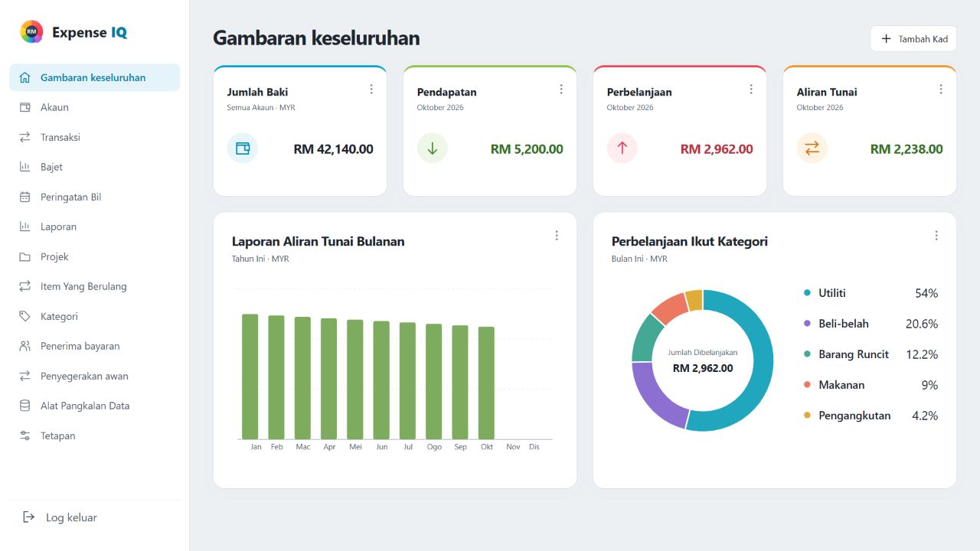
Task: Click the red RM 2,962.00 card amount
Action: tap(717, 149)
